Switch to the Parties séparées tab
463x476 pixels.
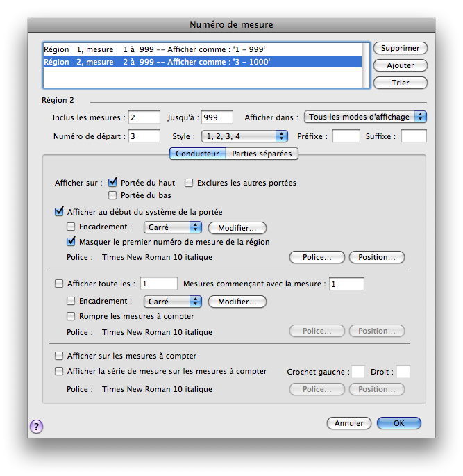(x=262, y=154)
